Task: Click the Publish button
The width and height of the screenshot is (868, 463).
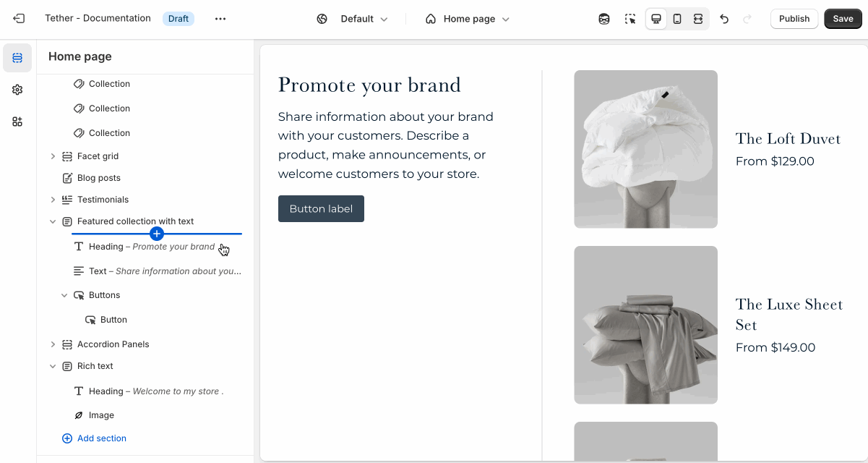Action: 794,19
